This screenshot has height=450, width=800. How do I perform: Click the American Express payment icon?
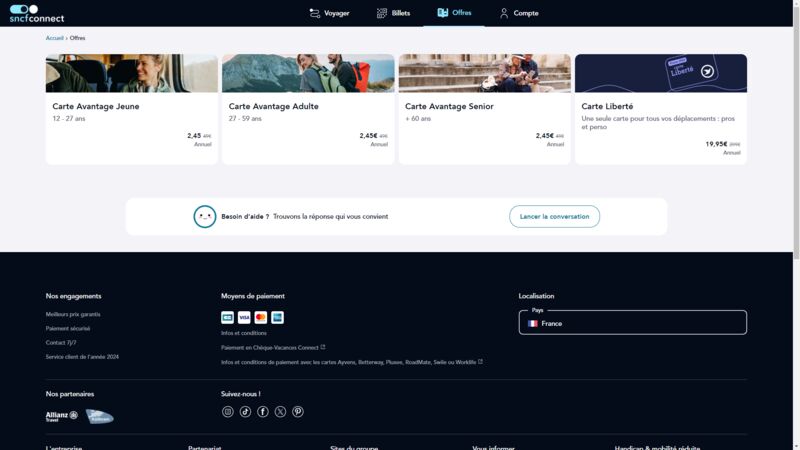[277, 317]
